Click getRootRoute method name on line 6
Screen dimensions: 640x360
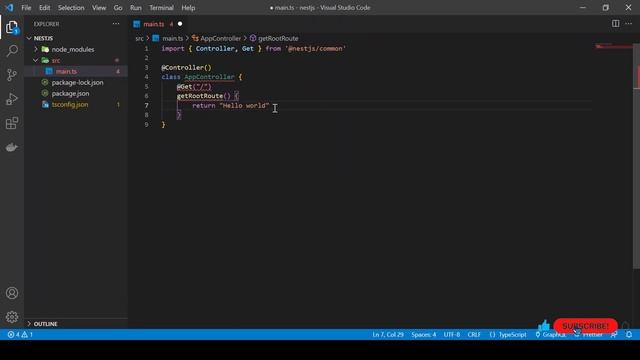click(x=200, y=96)
